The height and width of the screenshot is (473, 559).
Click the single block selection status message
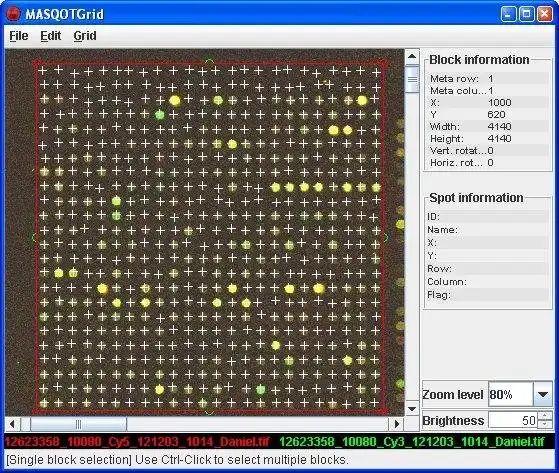pyautogui.click(x=177, y=460)
